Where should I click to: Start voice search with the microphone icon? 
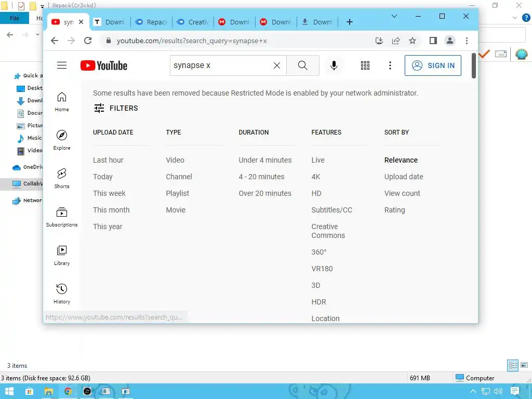click(334, 65)
